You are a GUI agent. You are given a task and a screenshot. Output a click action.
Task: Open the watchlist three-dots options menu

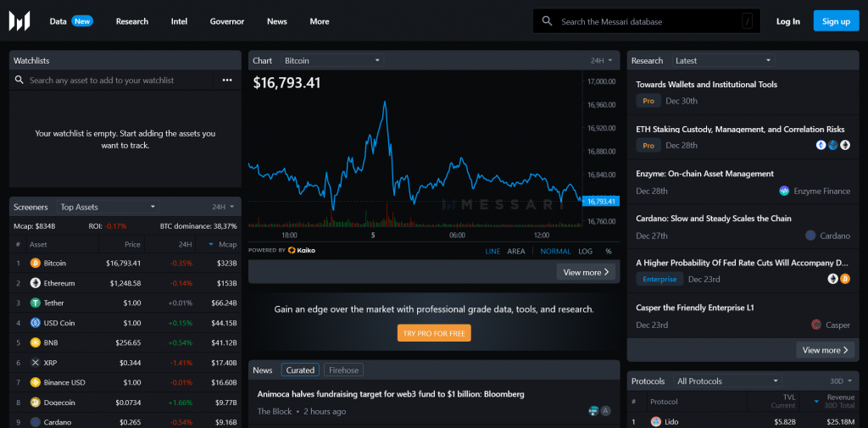coord(227,81)
